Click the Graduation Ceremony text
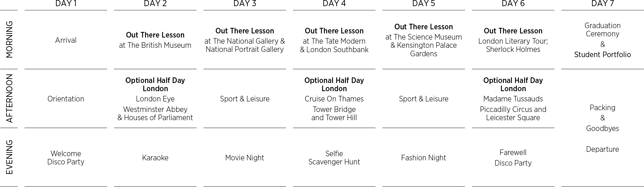The image size is (644, 187). pyautogui.click(x=602, y=30)
